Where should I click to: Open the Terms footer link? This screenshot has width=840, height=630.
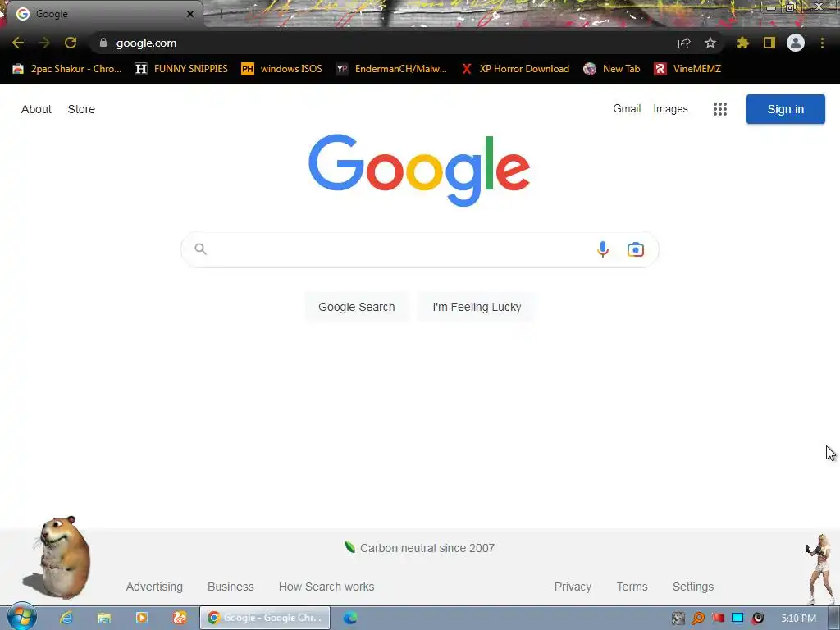(632, 587)
